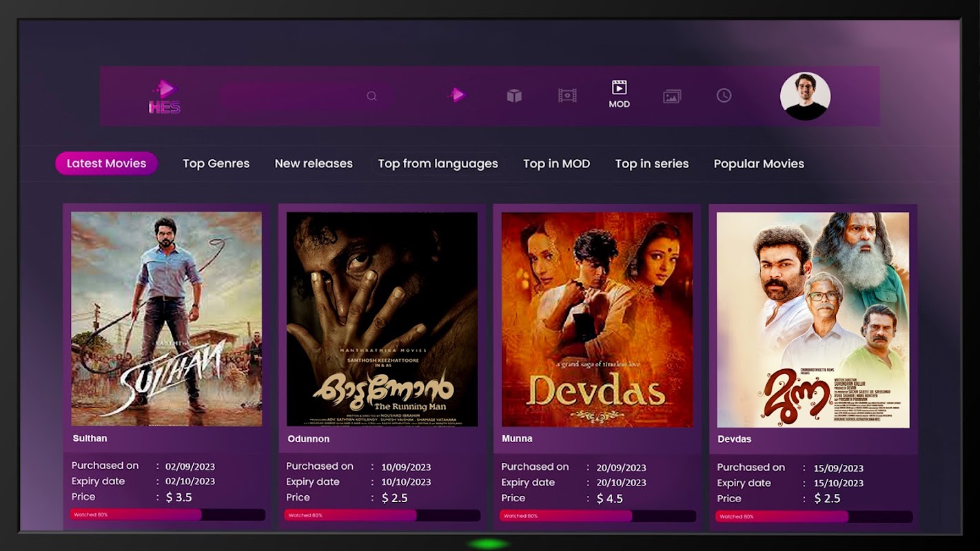Click the expiry date '10/10/2023'

pyautogui.click(x=406, y=482)
